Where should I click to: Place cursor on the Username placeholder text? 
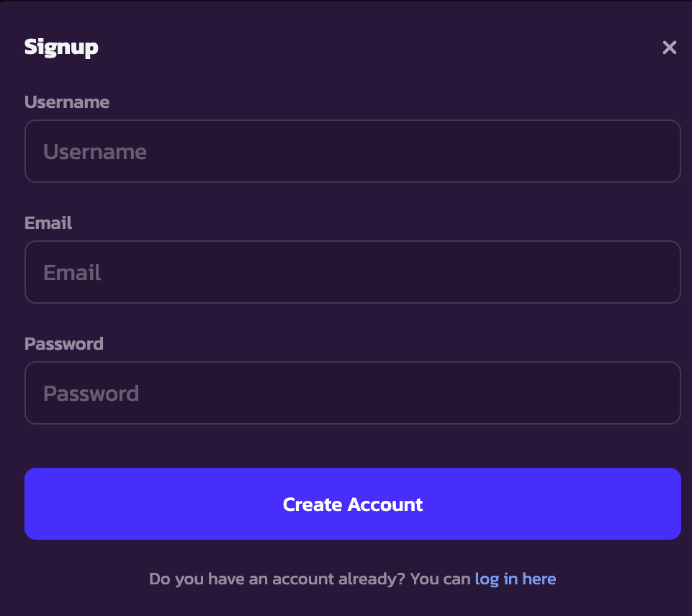tap(95, 152)
